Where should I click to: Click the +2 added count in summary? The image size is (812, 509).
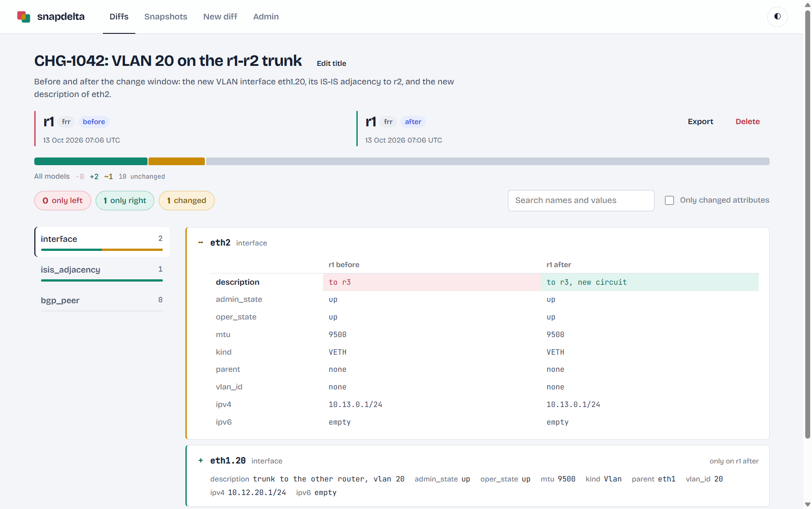94,176
